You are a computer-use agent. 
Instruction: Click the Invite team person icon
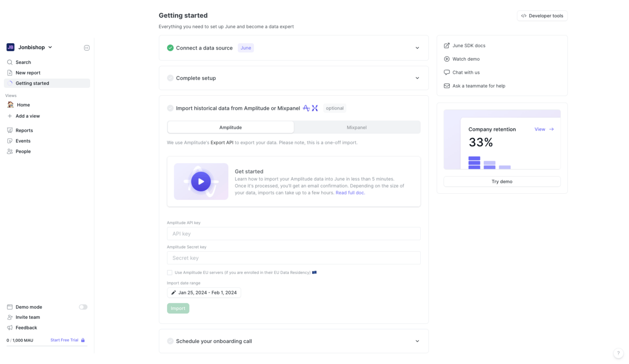click(x=10, y=317)
